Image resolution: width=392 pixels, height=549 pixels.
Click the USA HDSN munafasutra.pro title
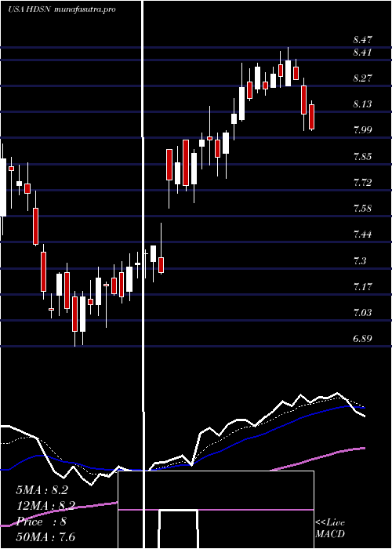click(x=62, y=9)
